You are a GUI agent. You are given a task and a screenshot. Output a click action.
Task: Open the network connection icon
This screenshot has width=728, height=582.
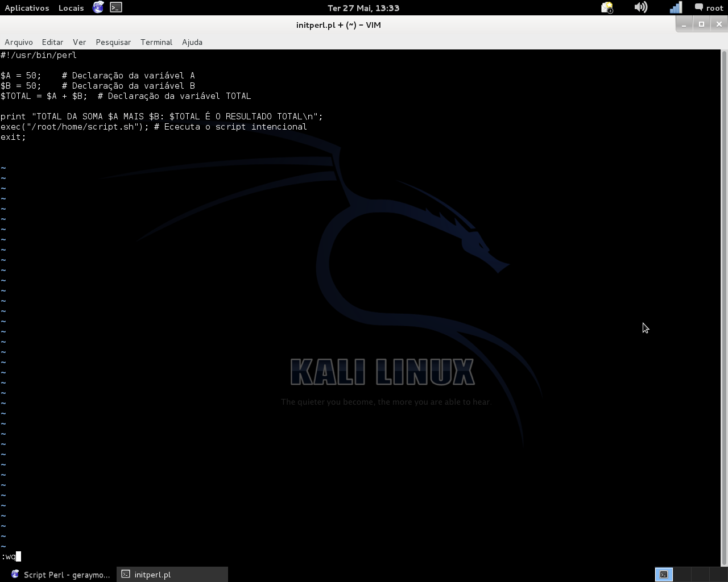point(676,7)
